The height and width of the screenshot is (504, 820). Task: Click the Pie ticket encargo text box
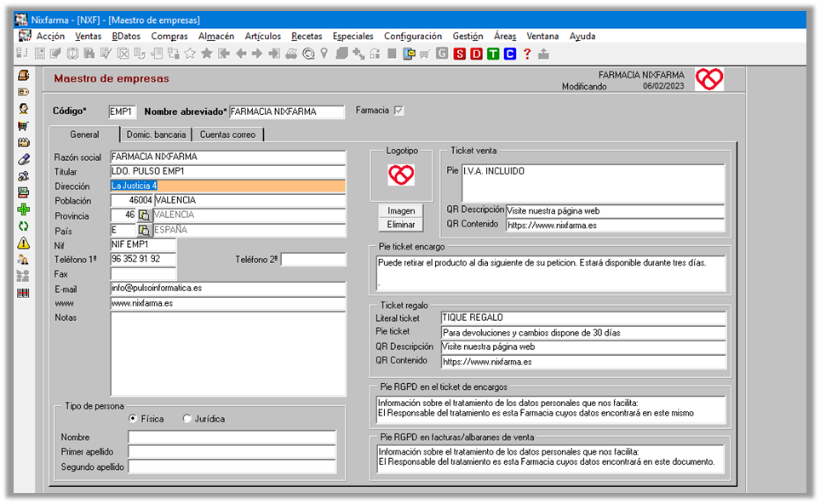(x=551, y=272)
